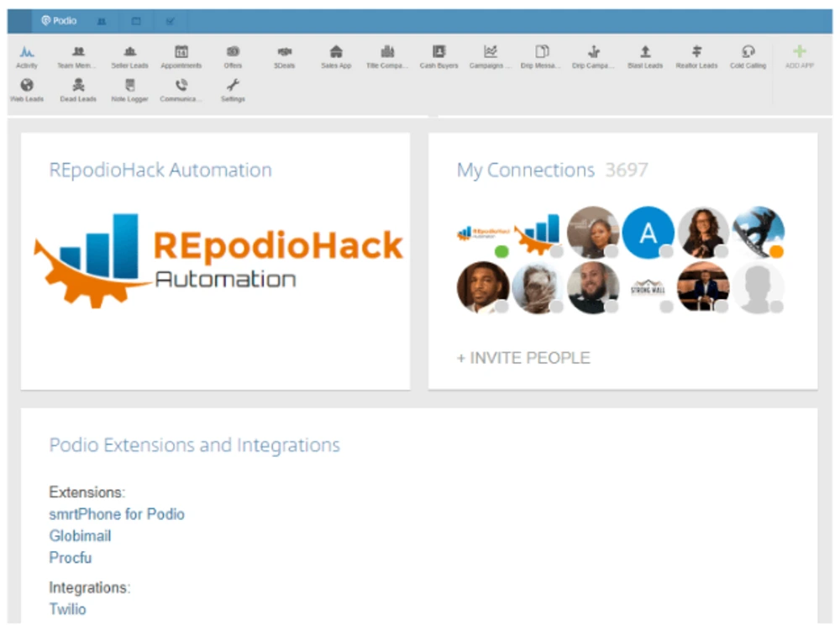
Task: Click the REpodioHack Automation panel title
Action: [160, 171]
